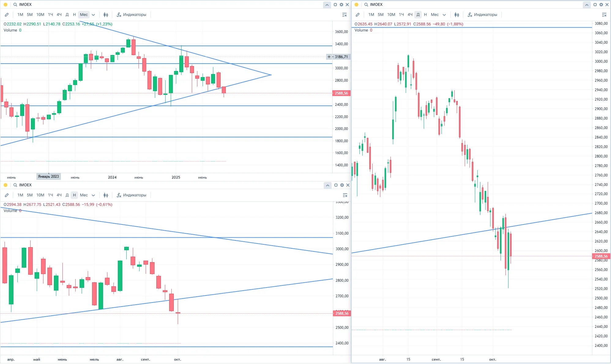Switch top-left chart to Д daily timeframe
Image resolution: width=611 pixels, height=364 pixels.
click(x=67, y=15)
